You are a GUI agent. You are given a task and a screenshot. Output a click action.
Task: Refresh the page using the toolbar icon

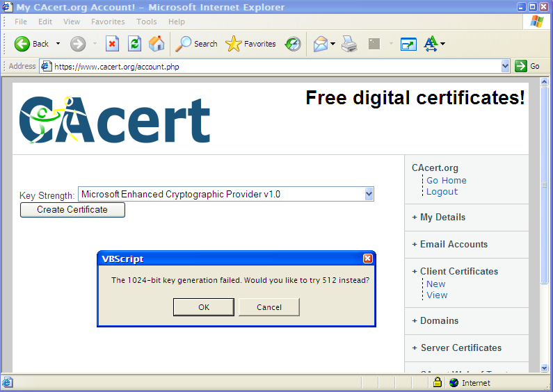coord(135,44)
